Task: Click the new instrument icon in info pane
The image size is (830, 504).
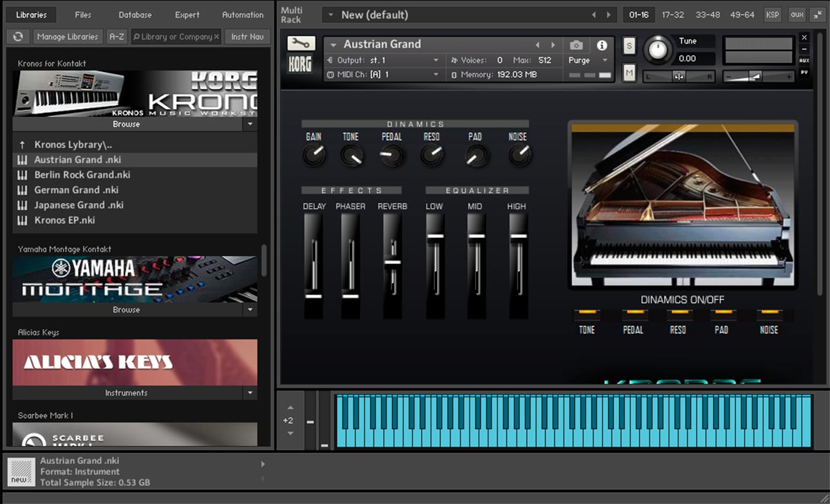Action: point(21,472)
